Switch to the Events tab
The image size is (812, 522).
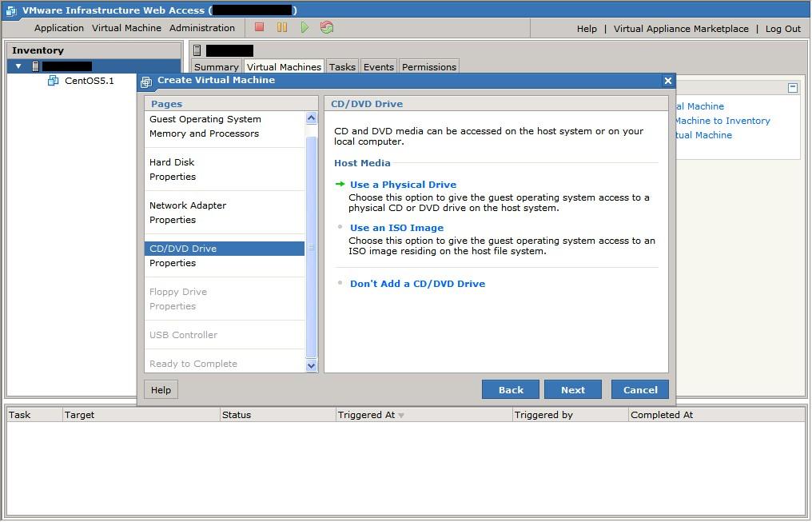[379, 67]
